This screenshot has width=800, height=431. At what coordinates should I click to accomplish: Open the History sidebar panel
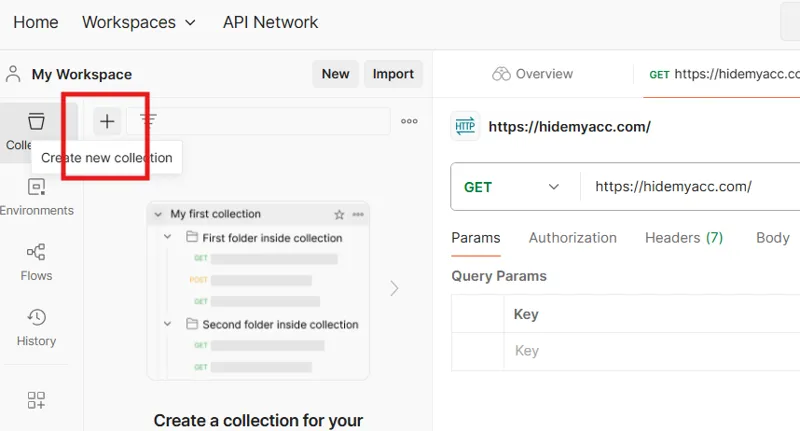(36, 328)
